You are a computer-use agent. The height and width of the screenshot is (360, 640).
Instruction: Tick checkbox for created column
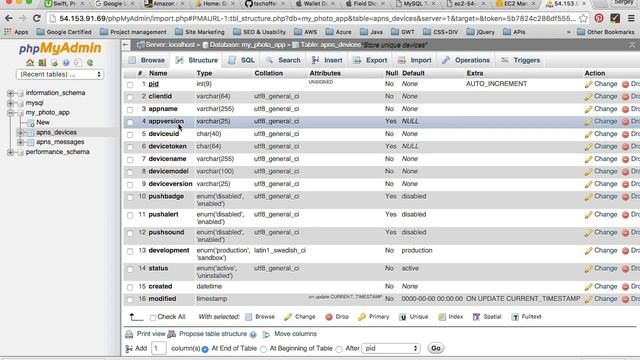(x=130, y=287)
